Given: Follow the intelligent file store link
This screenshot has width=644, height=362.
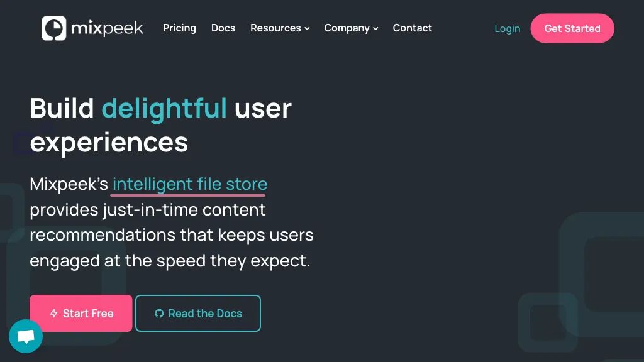Looking at the screenshot, I should (x=189, y=184).
